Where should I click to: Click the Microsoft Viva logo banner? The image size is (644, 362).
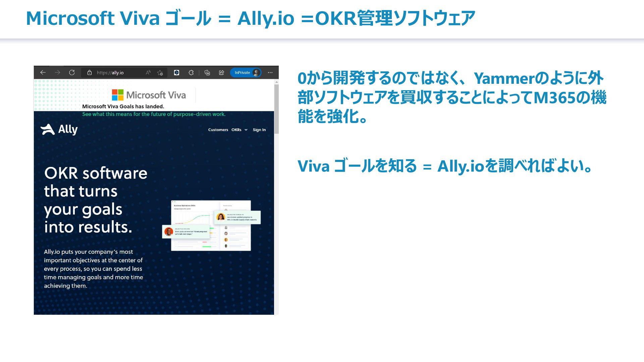pos(149,95)
